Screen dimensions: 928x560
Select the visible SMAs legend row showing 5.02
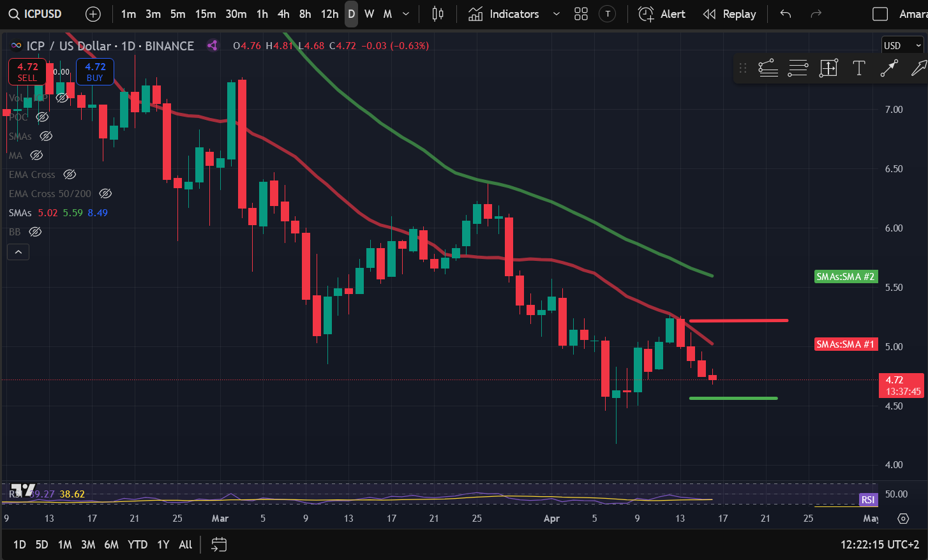[x=58, y=212]
